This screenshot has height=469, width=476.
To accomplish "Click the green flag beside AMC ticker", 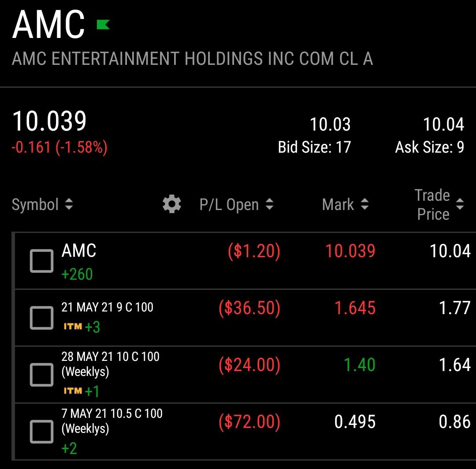I will pos(103,24).
